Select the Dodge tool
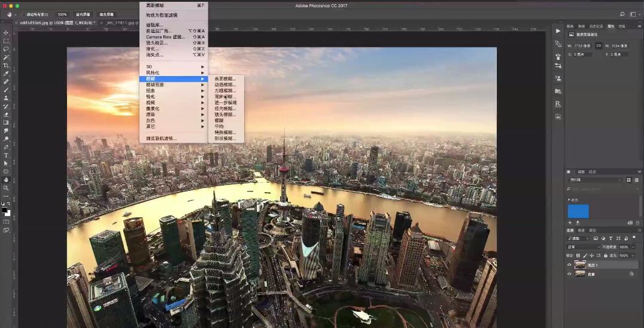Image resolution: width=644 pixels, height=328 pixels. [6, 139]
